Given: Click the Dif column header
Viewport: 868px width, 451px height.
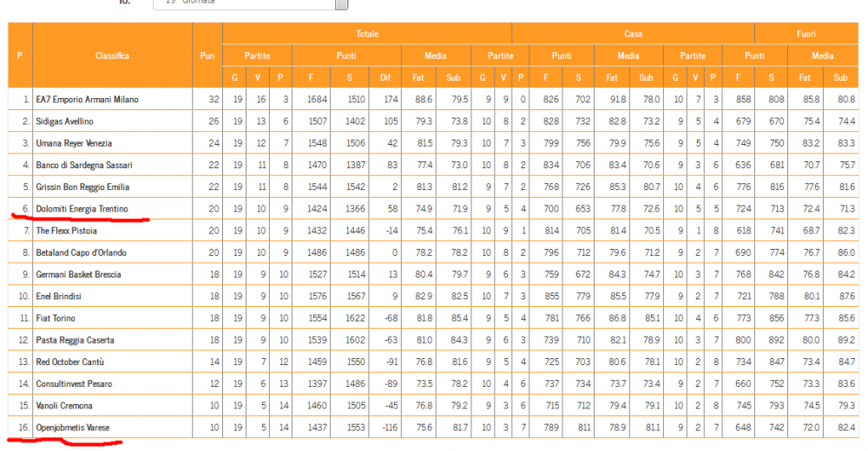Looking at the screenshot, I should click(385, 77).
